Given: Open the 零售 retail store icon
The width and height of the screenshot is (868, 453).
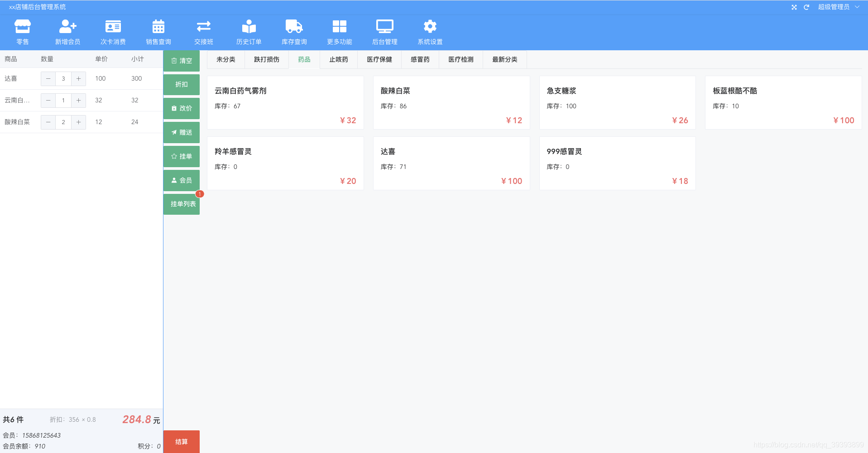Looking at the screenshot, I should 22,26.
